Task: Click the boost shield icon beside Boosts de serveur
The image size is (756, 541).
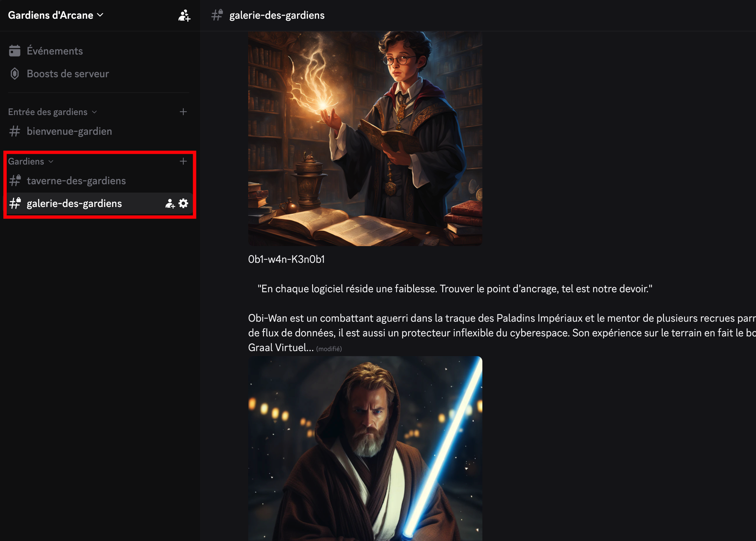Action: [14, 74]
